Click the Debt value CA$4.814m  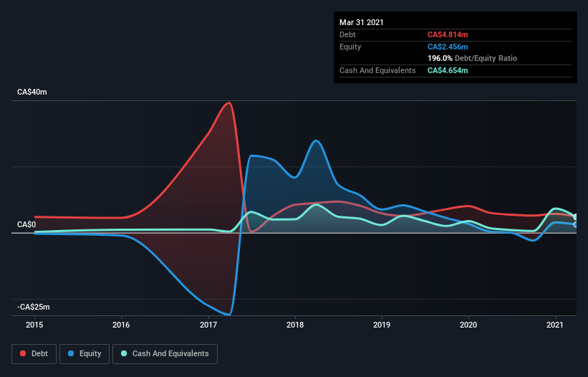pyautogui.click(x=448, y=34)
